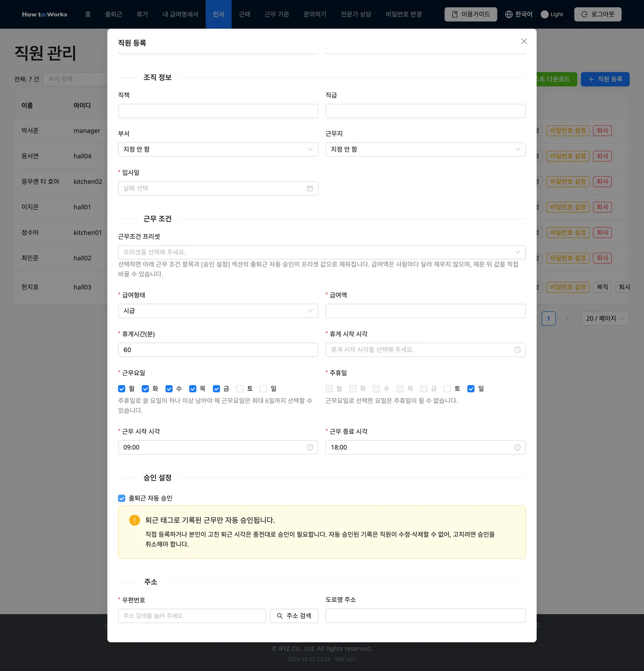The height and width of the screenshot is (671, 644).
Task: Click the 로그아웃 button
Action: tap(597, 14)
